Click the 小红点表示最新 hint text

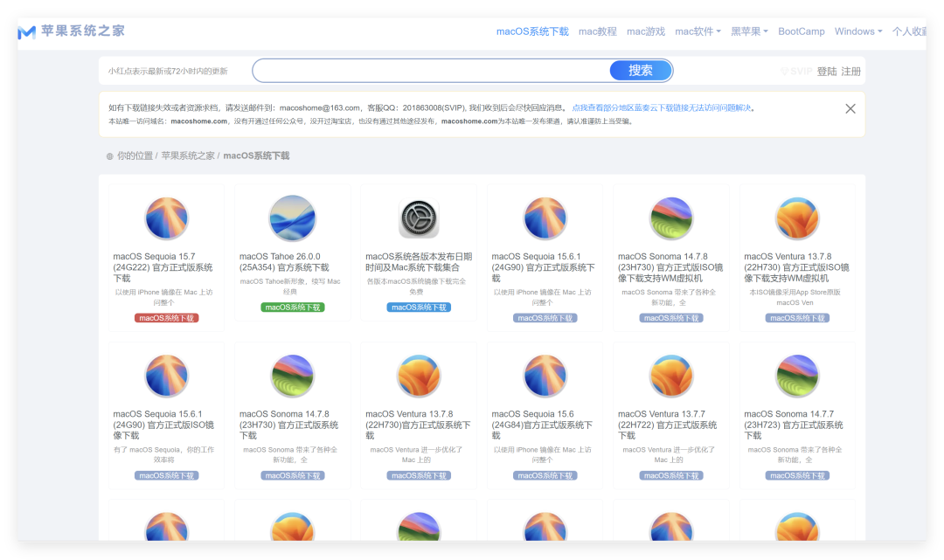click(168, 72)
